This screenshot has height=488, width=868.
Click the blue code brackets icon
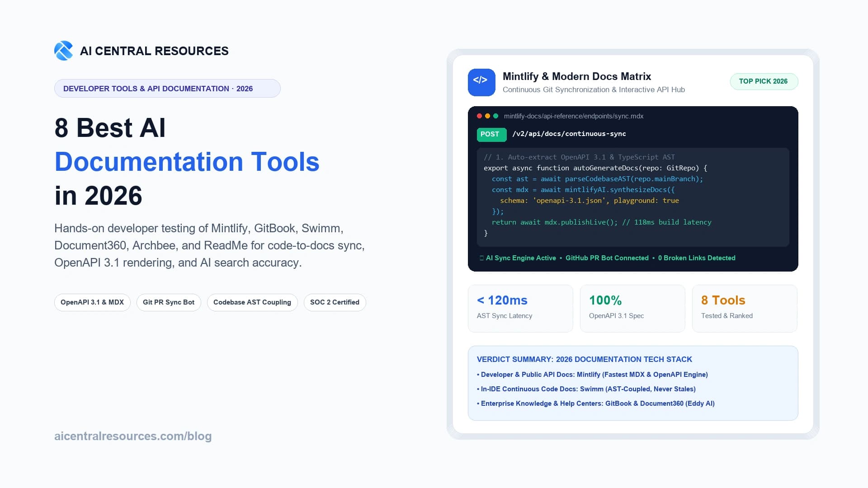[481, 82]
